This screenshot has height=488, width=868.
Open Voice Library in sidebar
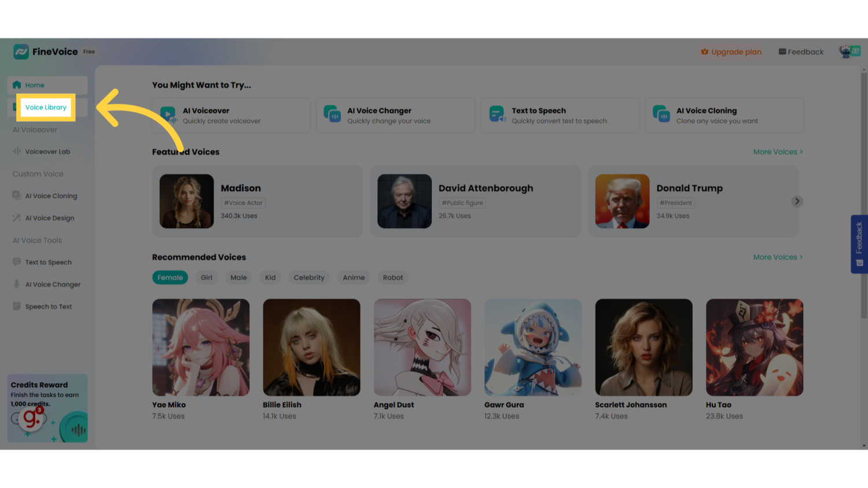click(46, 108)
